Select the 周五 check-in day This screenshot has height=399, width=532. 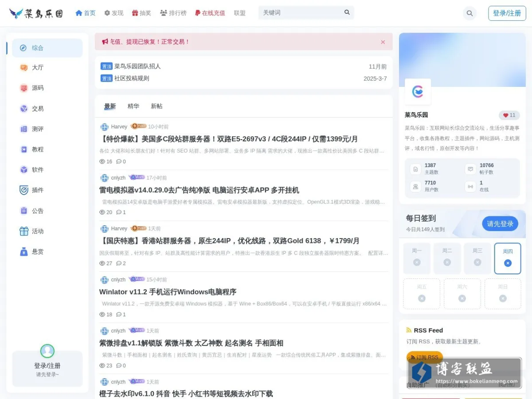[x=422, y=293]
